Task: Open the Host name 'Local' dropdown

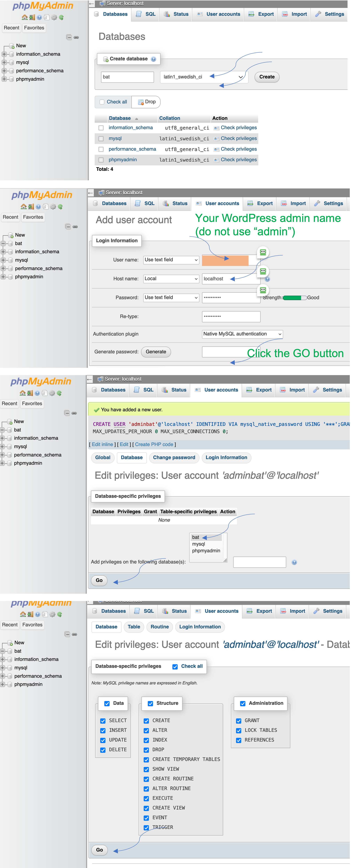Action: click(171, 279)
